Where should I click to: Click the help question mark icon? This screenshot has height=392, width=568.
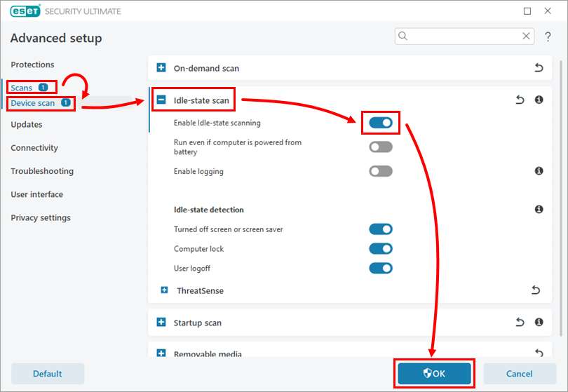(548, 36)
